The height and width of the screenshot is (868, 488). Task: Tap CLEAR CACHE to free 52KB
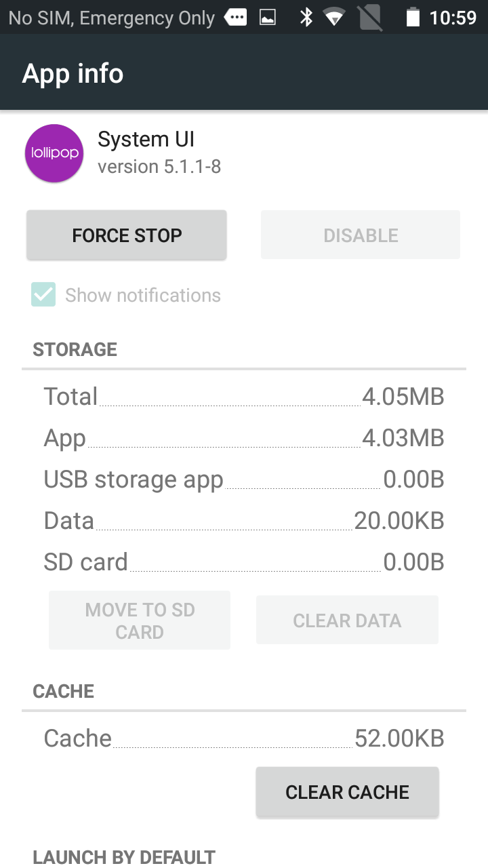pos(347,791)
